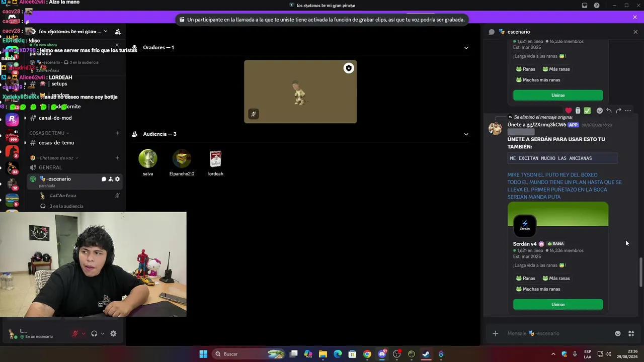Click the chat panel scrollbar thumb
This screenshot has height=362, width=644.
point(640,272)
